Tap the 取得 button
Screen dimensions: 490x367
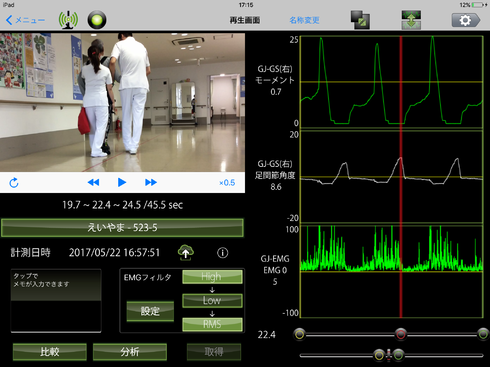(x=214, y=352)
